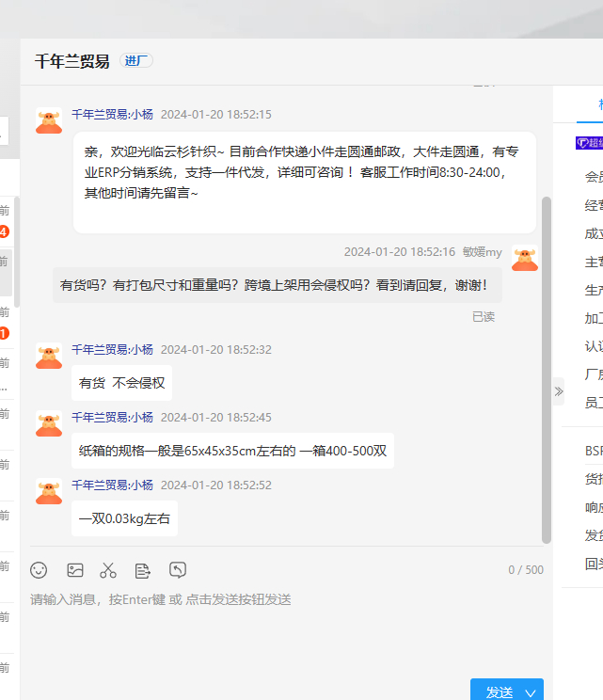Click the carton size 65x45x35cm message

232,451
